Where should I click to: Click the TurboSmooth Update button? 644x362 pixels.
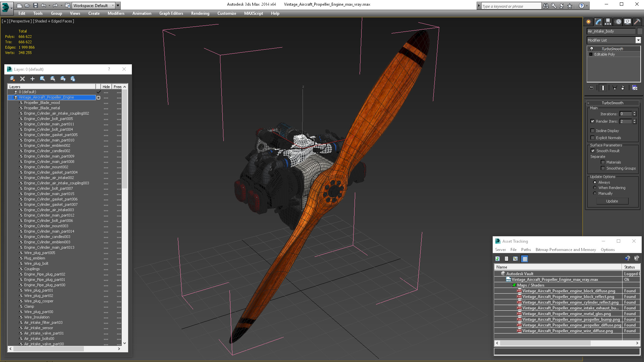(612, 201)
